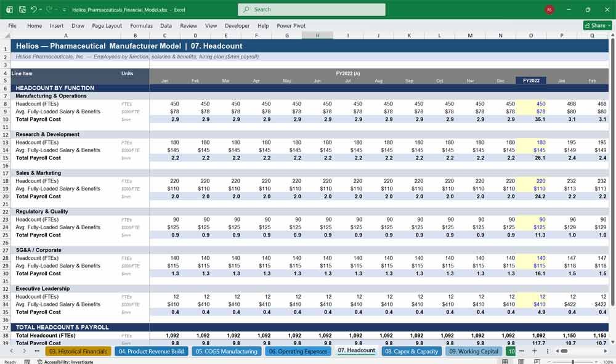Click Accessibility: Investigate in status bar

tap(65, 362)
